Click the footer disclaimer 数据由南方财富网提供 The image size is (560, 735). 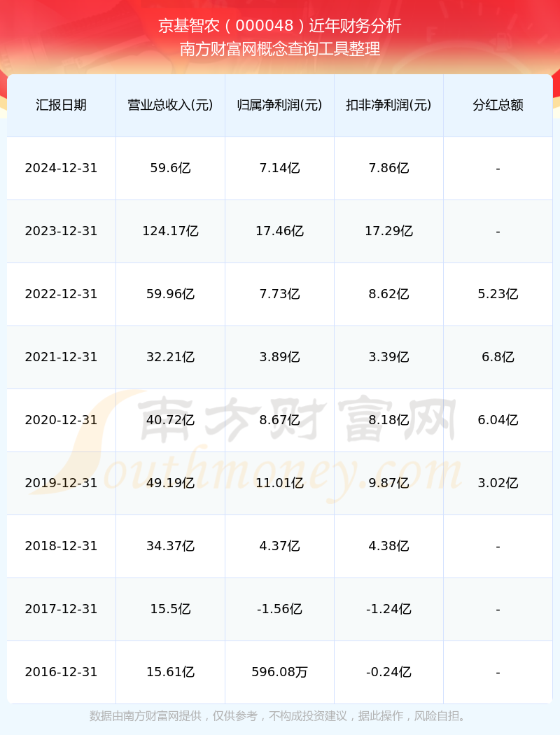146,716
